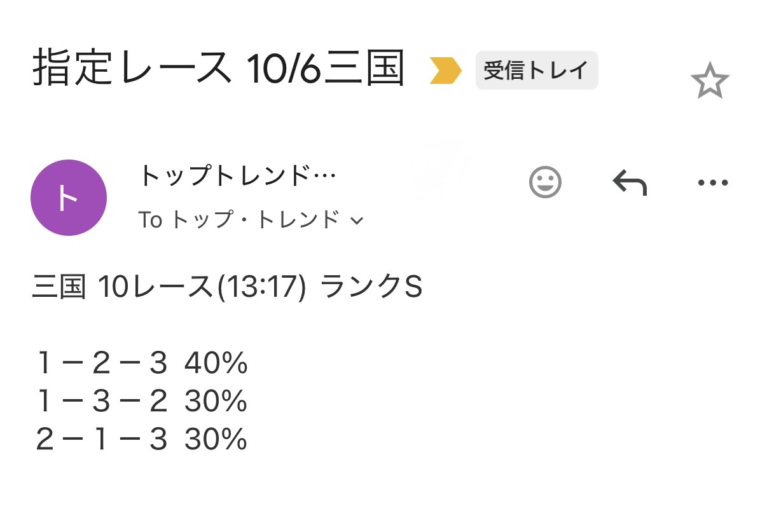Expand recipient details chevron
Image resolution: width=767 pixels, height=532 pixels.
coord(357,221)
